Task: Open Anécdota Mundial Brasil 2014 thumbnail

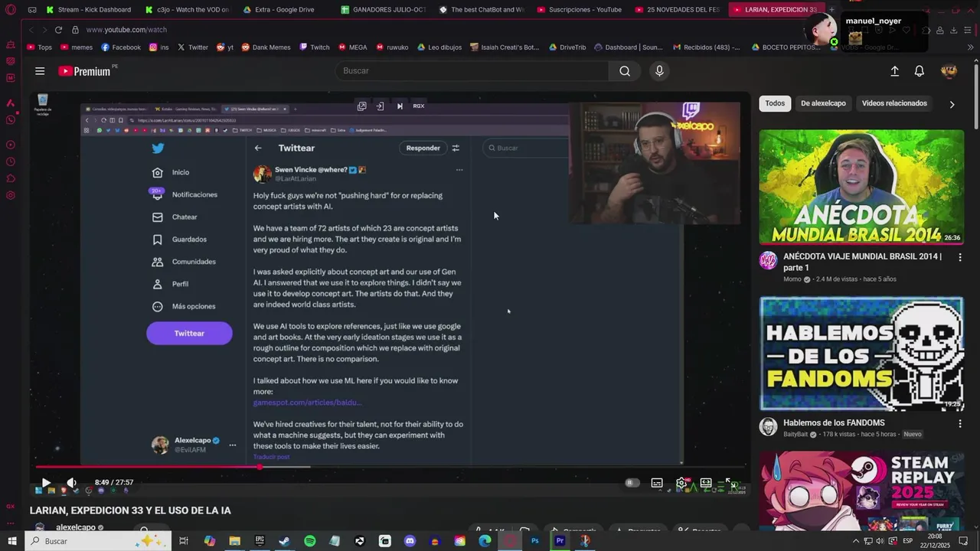Action: [x=861, y=187]
